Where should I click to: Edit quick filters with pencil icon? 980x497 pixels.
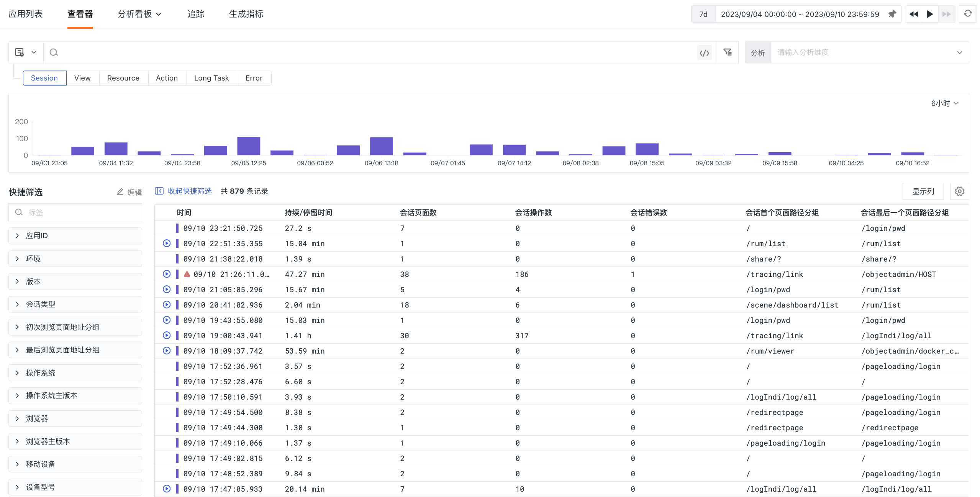pos(129,192)
